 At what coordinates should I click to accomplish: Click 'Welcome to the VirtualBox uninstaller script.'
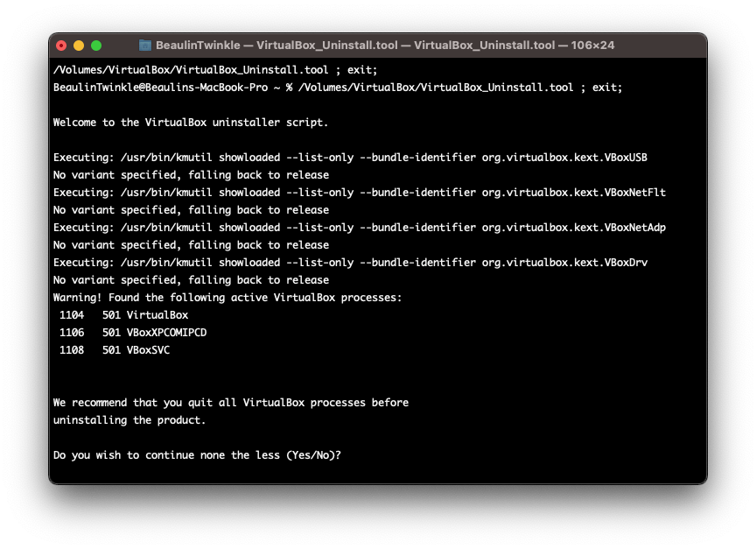click(191, 123)
